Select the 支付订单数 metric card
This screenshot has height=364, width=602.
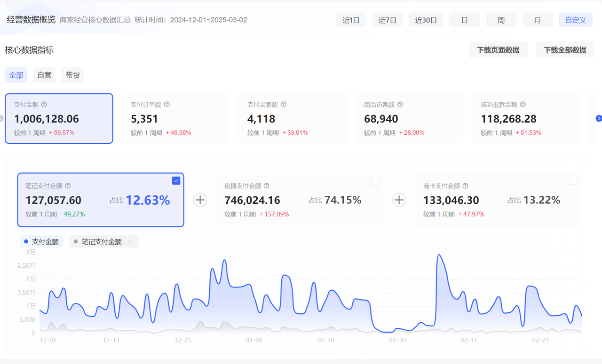pos(175,118)
